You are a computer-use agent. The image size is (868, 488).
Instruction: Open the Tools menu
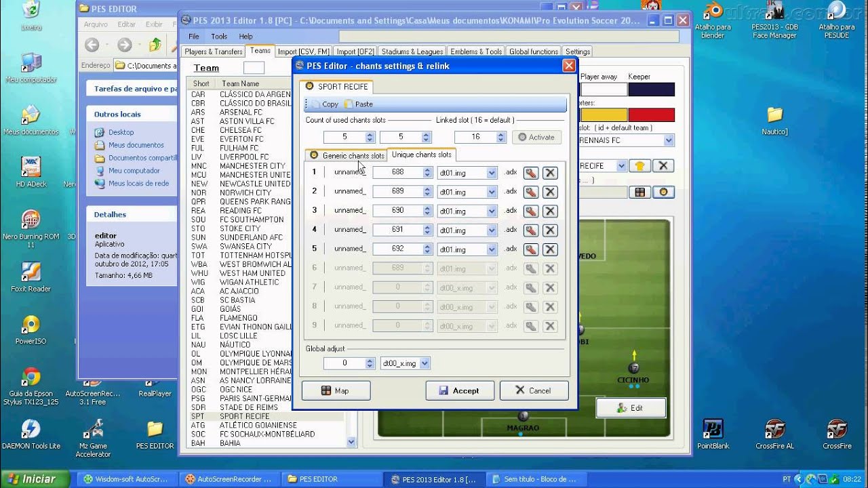tap(219, 37)
